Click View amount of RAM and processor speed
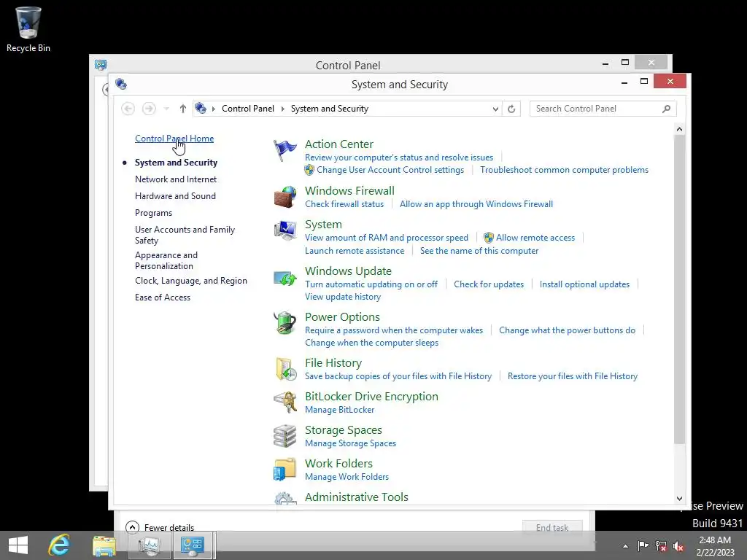Viewport: 747px width, 560px height. [387, 238]
